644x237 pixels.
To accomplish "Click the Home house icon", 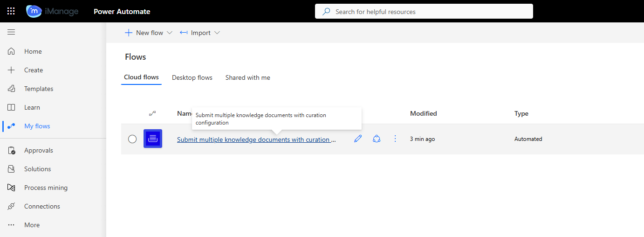I will coord(12,51).
